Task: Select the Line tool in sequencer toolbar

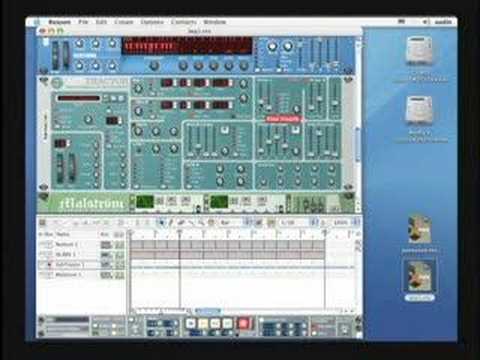Action: point(191,223)
